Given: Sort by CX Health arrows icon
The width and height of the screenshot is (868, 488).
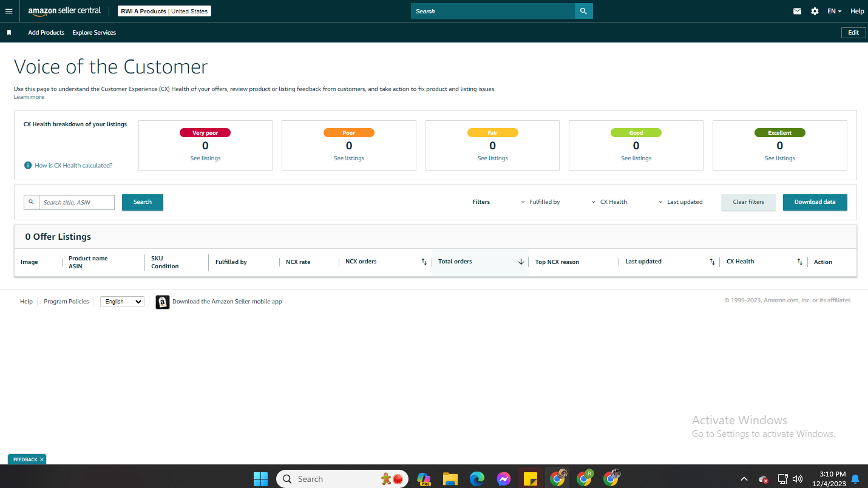Looking at the screenshot, I should 800,262.
